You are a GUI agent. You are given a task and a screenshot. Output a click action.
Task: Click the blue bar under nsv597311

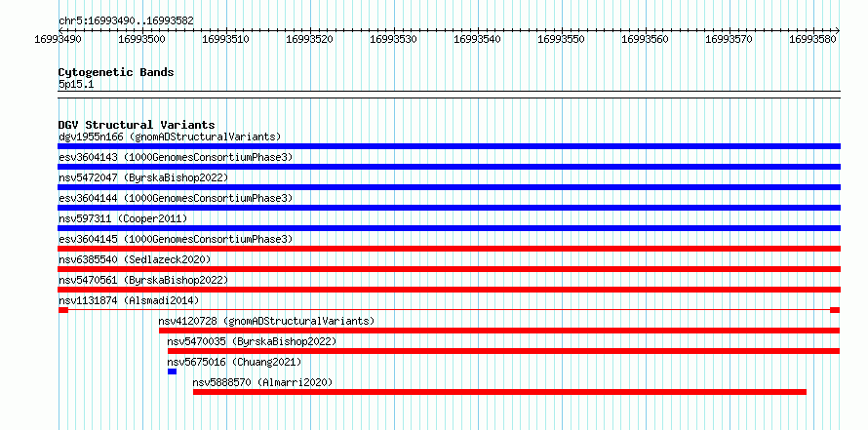[449, 228]
